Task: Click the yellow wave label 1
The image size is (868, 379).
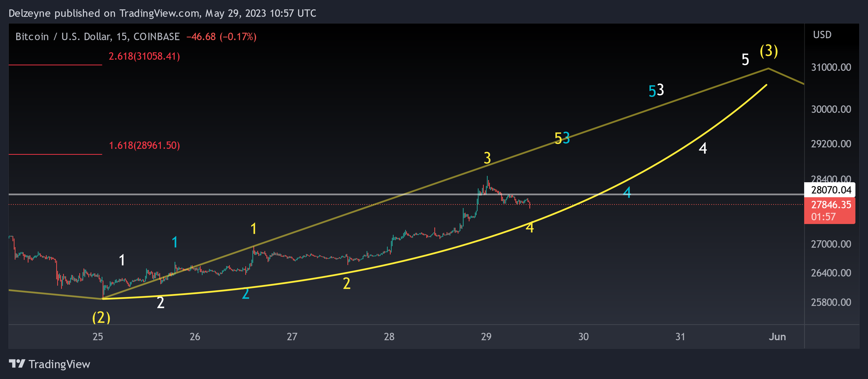Action: 253,229
